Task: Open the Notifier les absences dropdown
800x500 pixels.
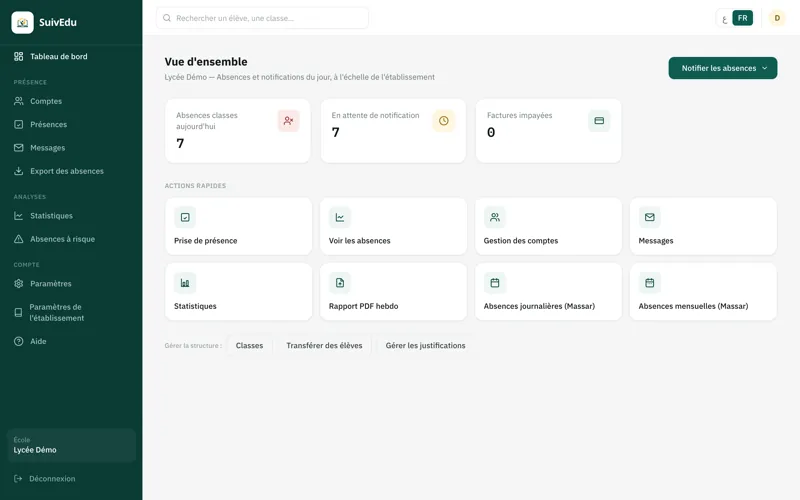Action: [723, 68]
